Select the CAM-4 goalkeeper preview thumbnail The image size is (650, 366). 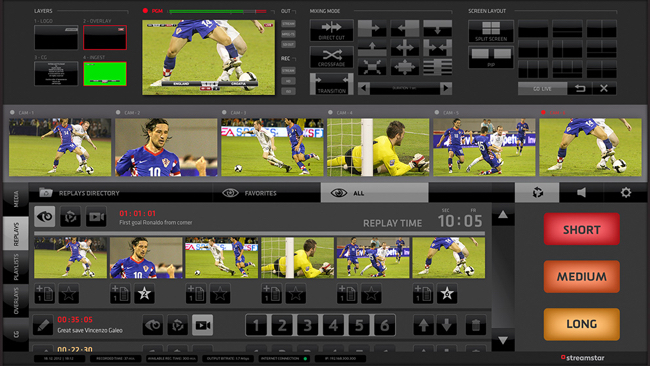(378, 148)
